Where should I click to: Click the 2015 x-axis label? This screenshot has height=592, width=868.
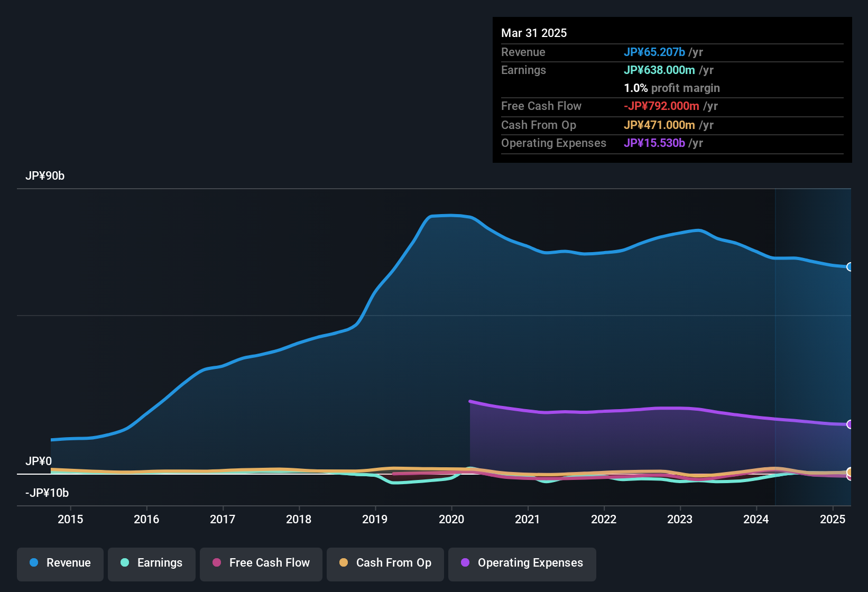tap(70, 519)
